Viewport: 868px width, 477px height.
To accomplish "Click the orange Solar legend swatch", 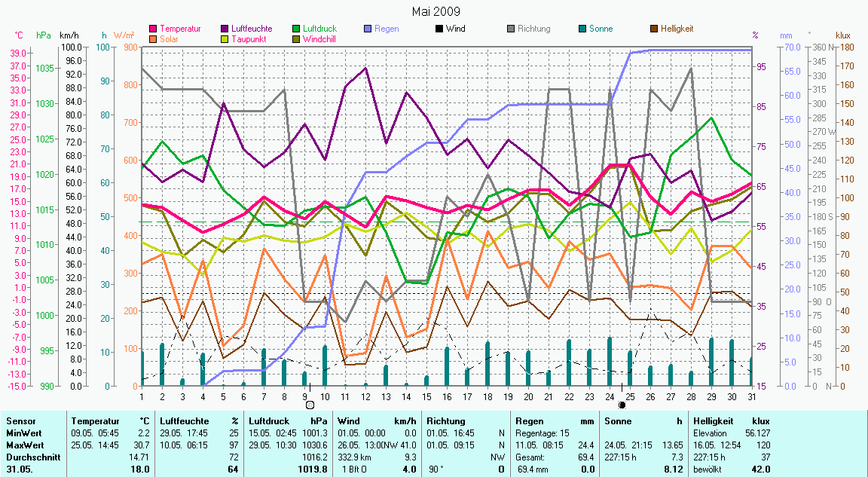I will pyautogui.click(x=154, y=38).
